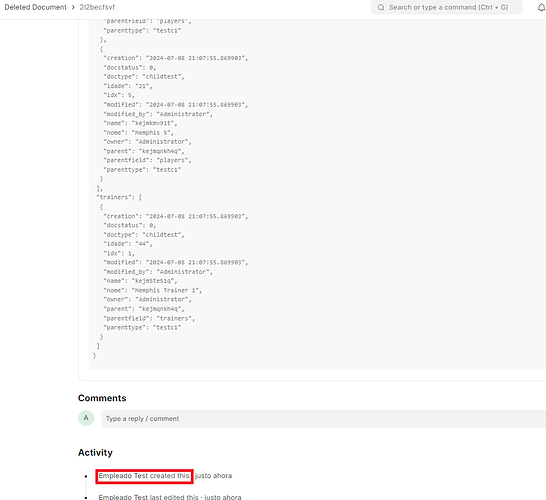Click the Comments section heading
This screenshot has height=500, width=546.
pyautogui.click(x=102, y=398)
